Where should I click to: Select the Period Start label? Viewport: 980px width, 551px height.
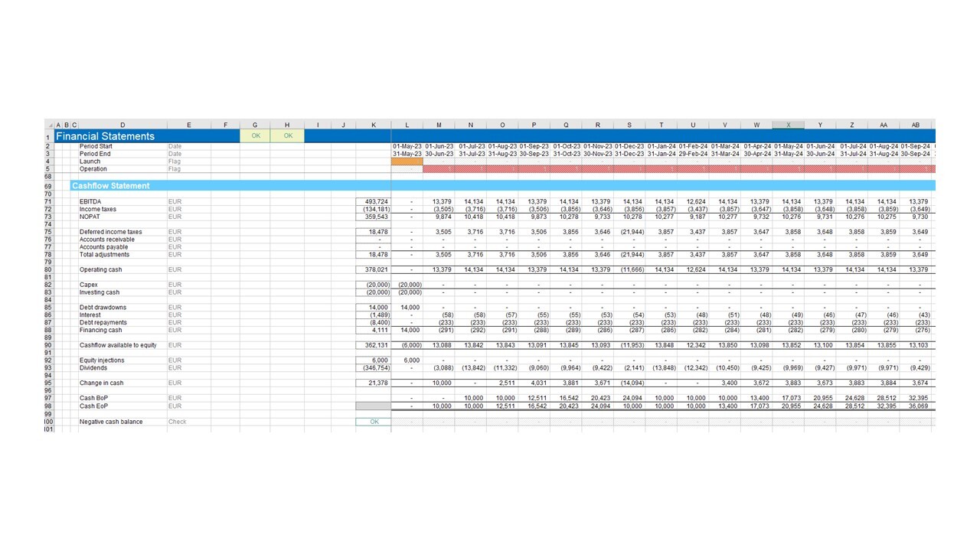[x=96, y=146]
